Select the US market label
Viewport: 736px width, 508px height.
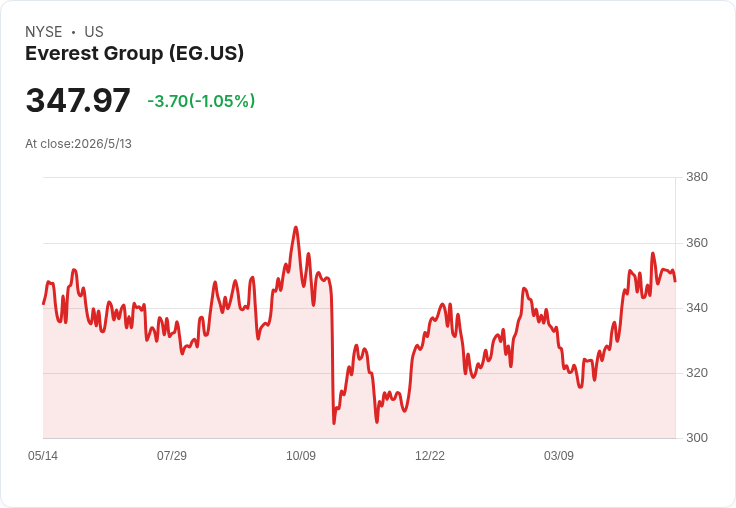click(94, 31)
